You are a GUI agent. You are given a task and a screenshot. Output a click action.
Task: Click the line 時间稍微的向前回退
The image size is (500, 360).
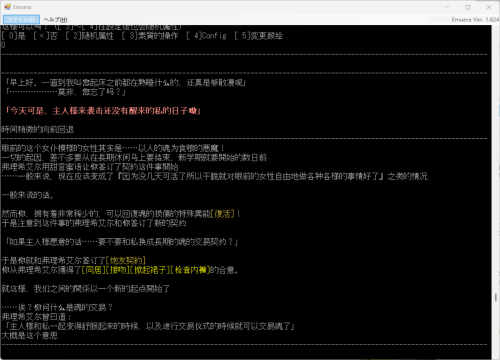click(x=38, y=129)
